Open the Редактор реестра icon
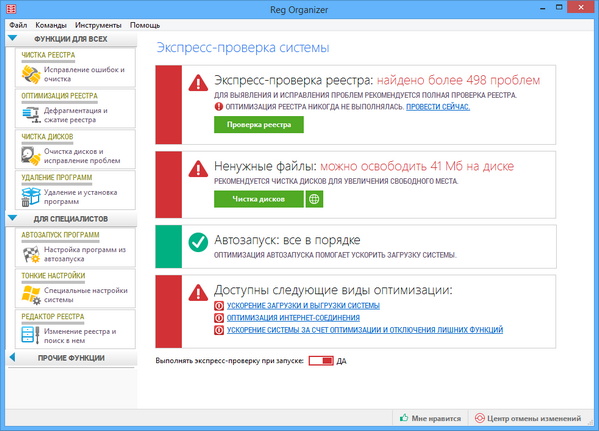Screen dimensions: 599x431 click(x=31, y=335)
